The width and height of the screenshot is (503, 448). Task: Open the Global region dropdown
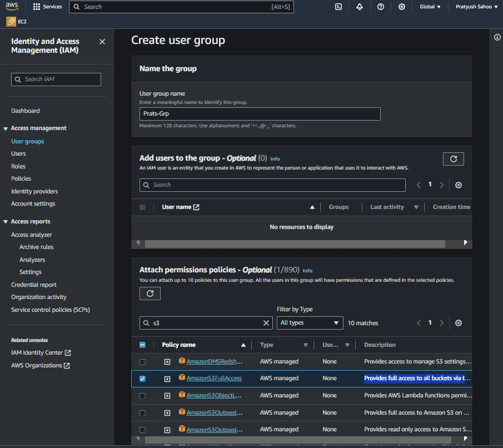(430, 7)
